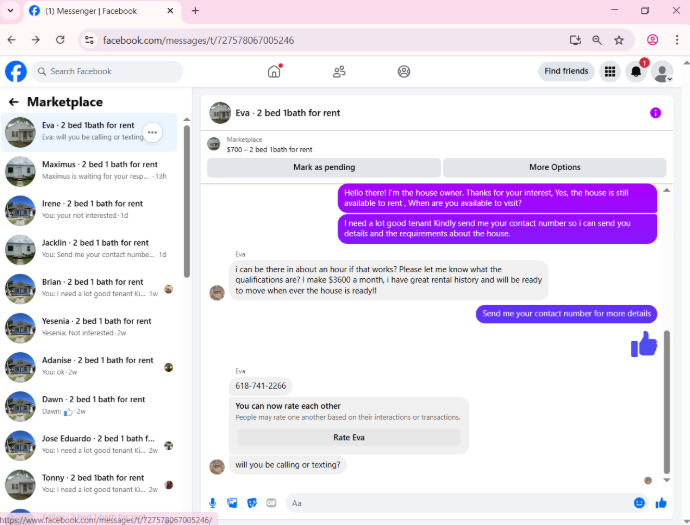Open options menu for Eva conversation
This screenshot has width=690, height=525.
(x=152, y=132)
